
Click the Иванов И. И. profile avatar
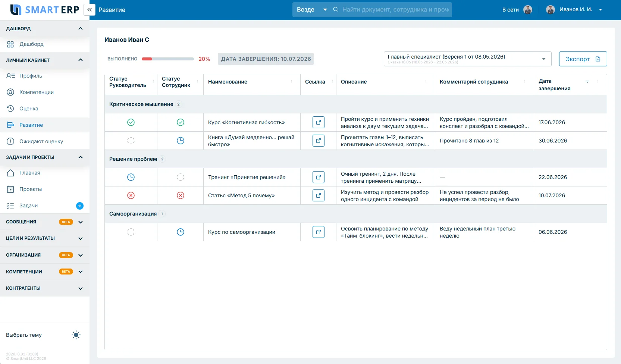(551, 10)
